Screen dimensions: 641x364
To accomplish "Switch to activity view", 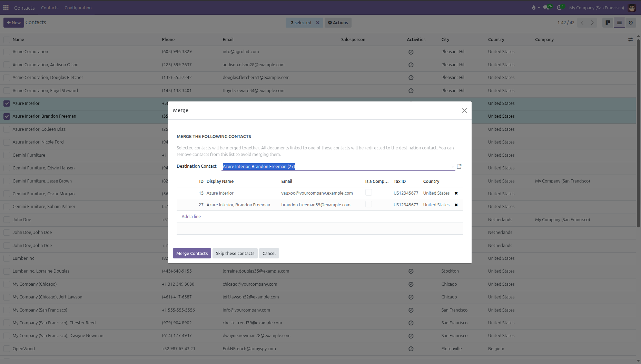I will click(x=631, y=22).
